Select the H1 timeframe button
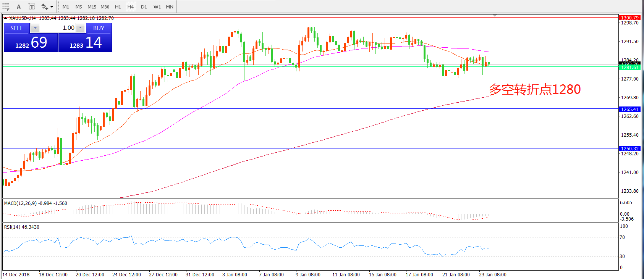The height and width of the screenshot is (279, 644). 118,7
